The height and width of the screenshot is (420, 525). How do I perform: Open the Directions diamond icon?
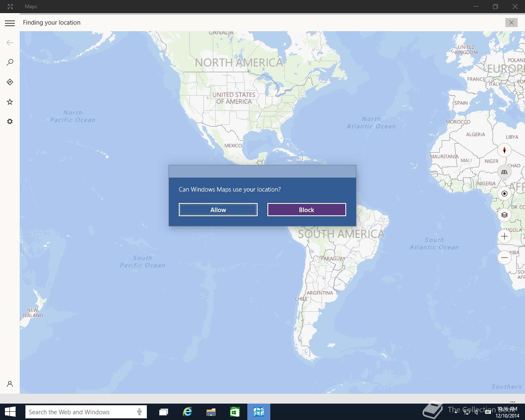[x=10, y=82]
